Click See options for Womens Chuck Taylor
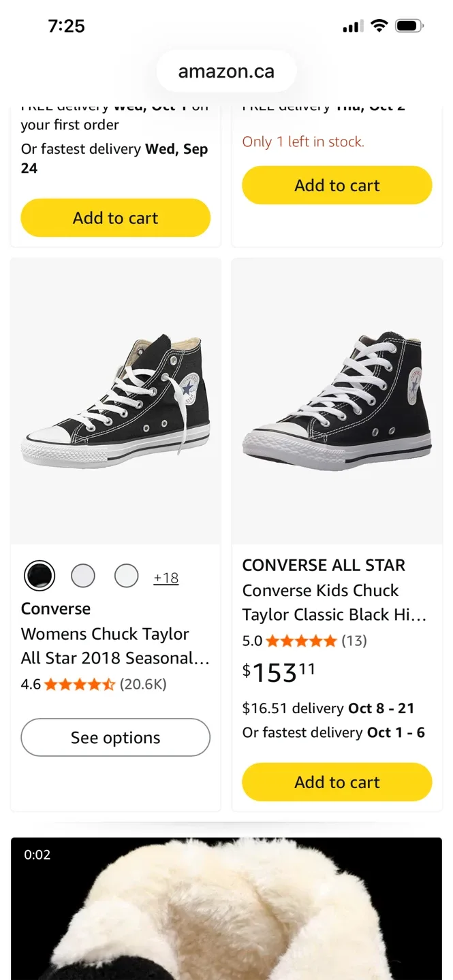The height and width of the screenshot is (980, 453). pos(115,737)
